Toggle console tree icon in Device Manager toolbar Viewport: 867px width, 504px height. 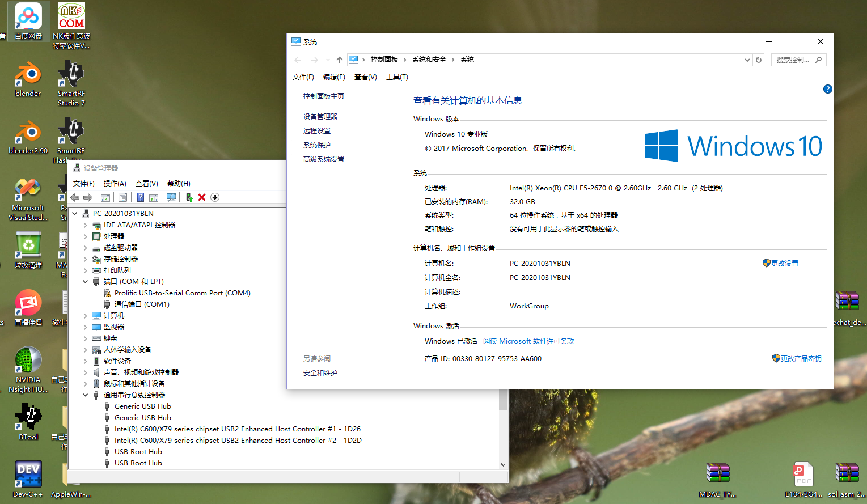[105, 197]
